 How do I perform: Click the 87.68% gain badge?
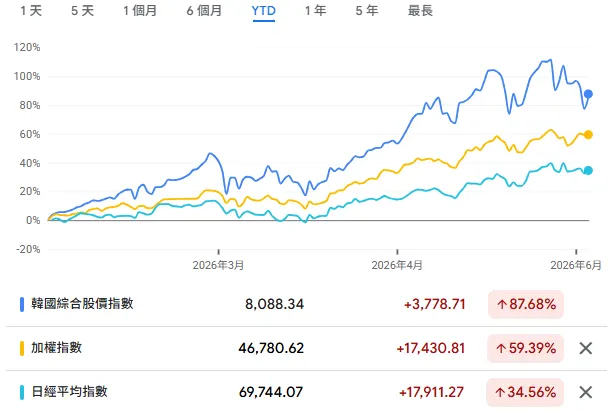pos(526,304)
